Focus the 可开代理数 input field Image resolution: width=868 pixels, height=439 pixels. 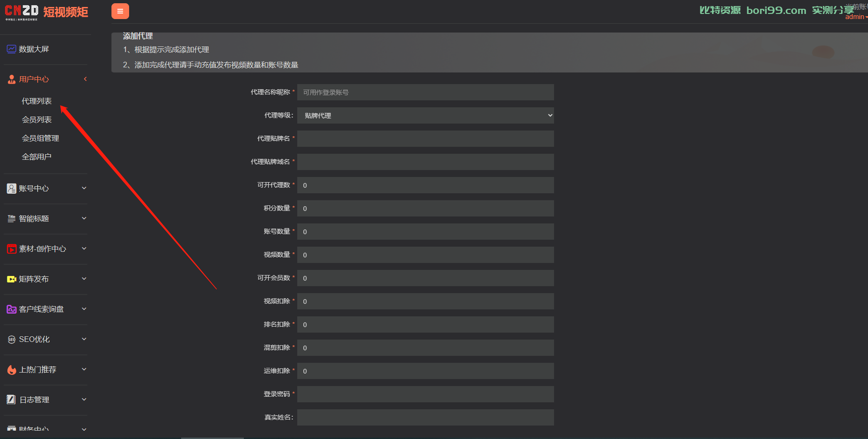(425, 185)
